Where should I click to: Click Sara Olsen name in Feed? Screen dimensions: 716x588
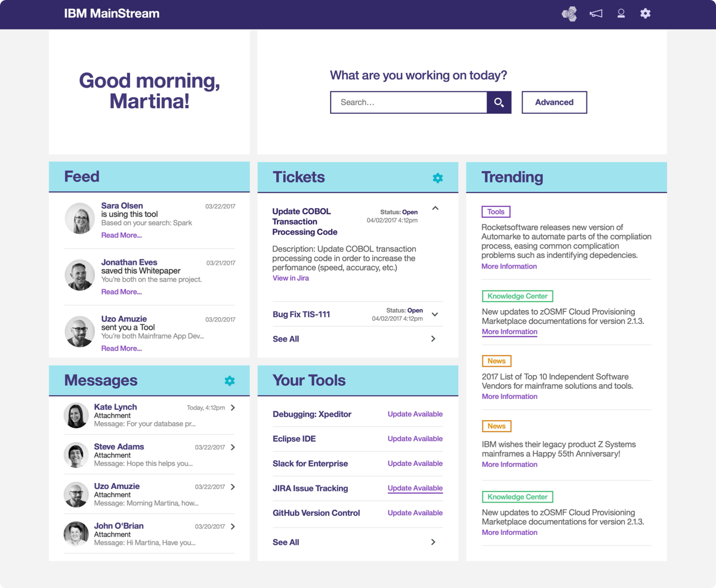(x=122, y=206)
